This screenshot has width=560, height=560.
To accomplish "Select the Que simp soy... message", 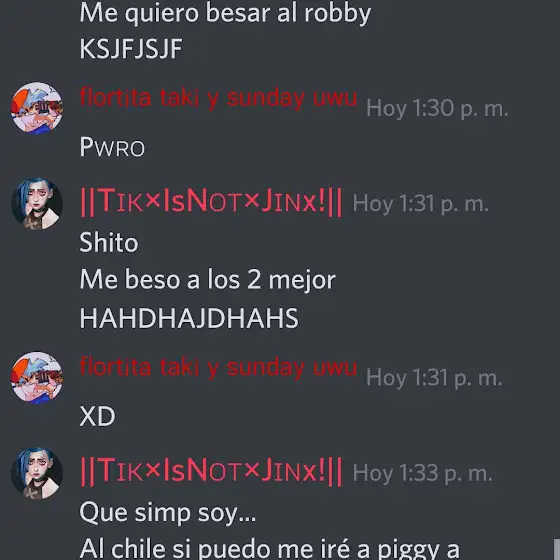I will pyautogui.click(x=168, y=513).
